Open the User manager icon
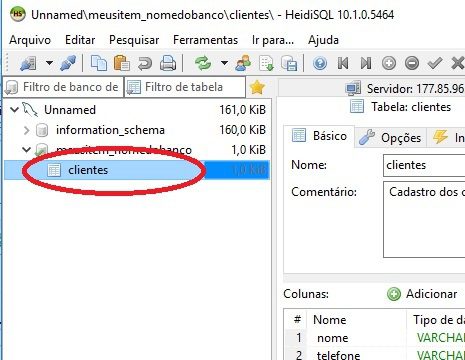The width and height of the screenshot is (465, 360). [243, 63]
